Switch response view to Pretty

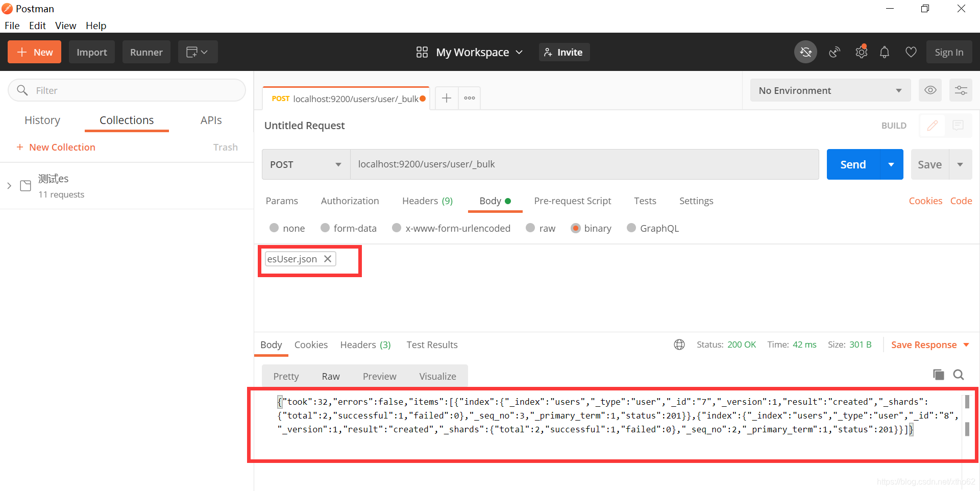tap(286, 376)
